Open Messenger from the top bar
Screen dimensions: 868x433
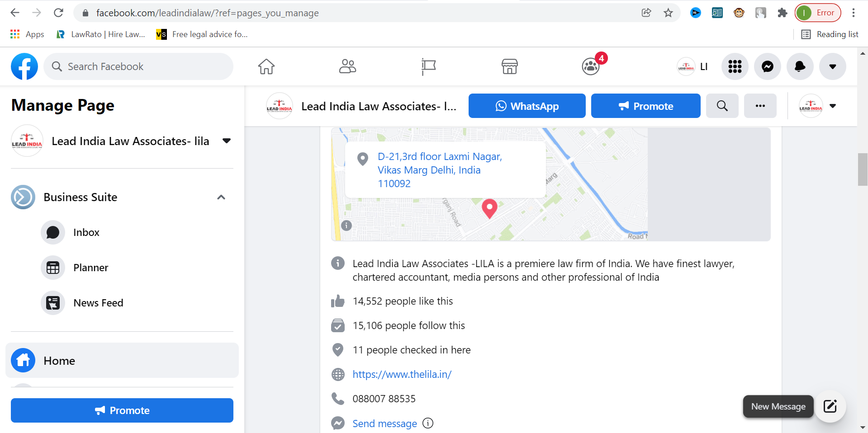768,66
